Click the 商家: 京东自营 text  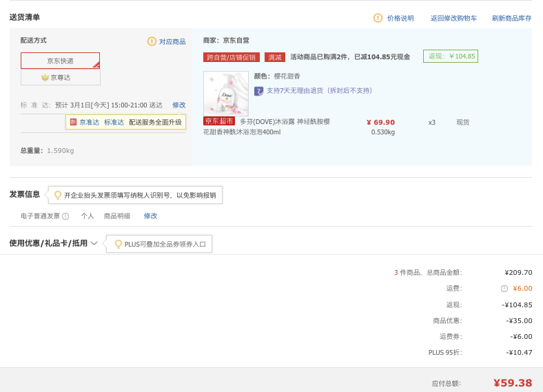(226, 40)
